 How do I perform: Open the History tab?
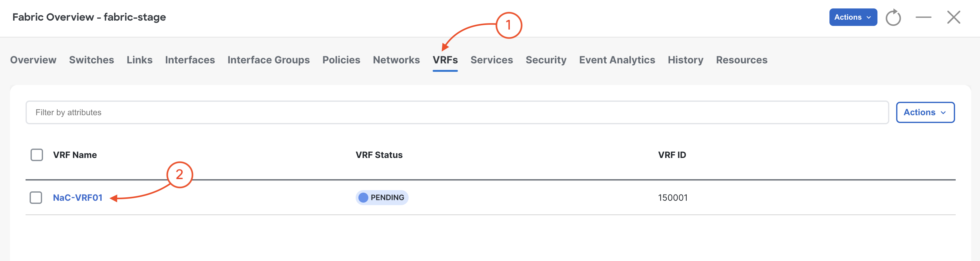click(x=685, y=60)
